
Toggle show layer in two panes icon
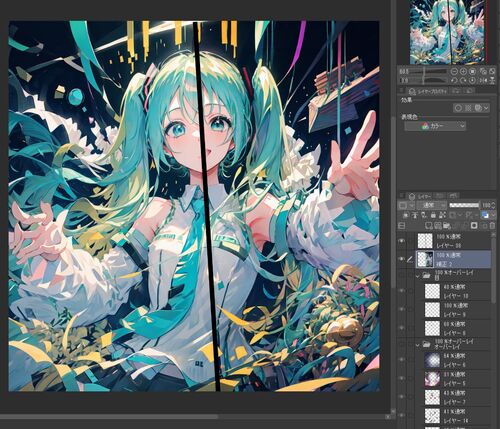pos(402,226)
